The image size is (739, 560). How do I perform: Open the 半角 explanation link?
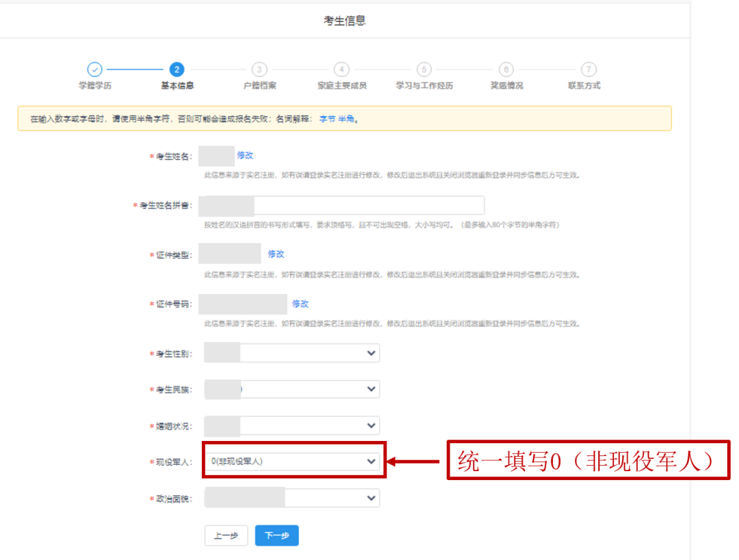346,119
